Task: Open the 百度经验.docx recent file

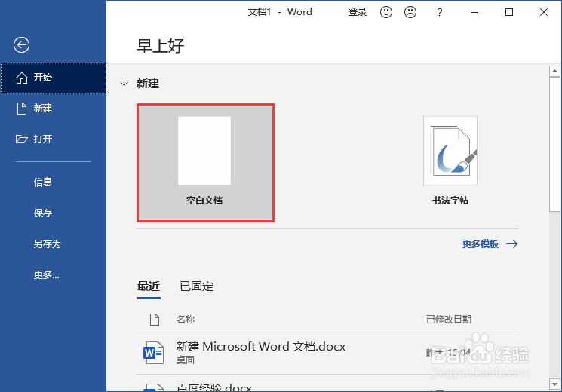Action: point(327,384)
